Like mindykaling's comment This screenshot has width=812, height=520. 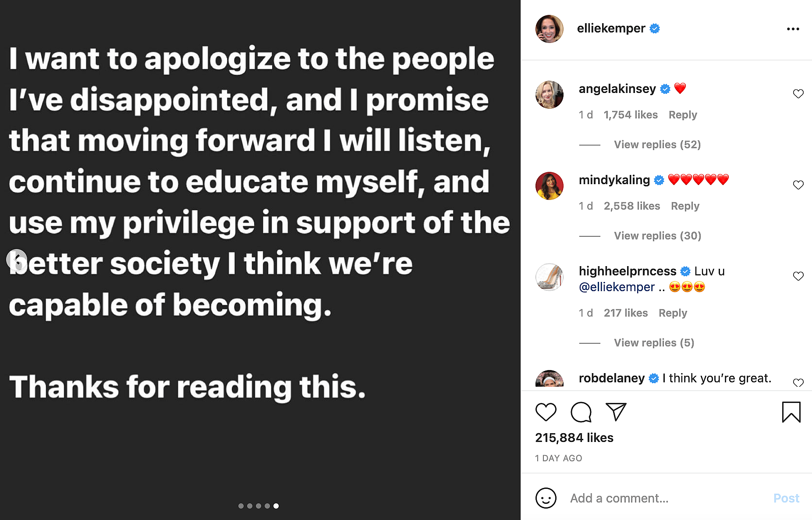pyautogui.click(x=798, y=185)
